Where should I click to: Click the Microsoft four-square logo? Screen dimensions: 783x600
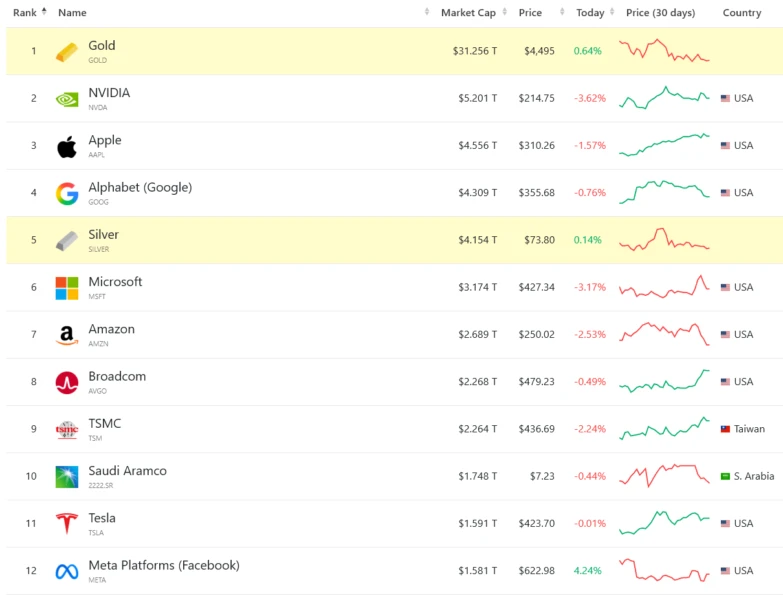(x=66, y=288)
